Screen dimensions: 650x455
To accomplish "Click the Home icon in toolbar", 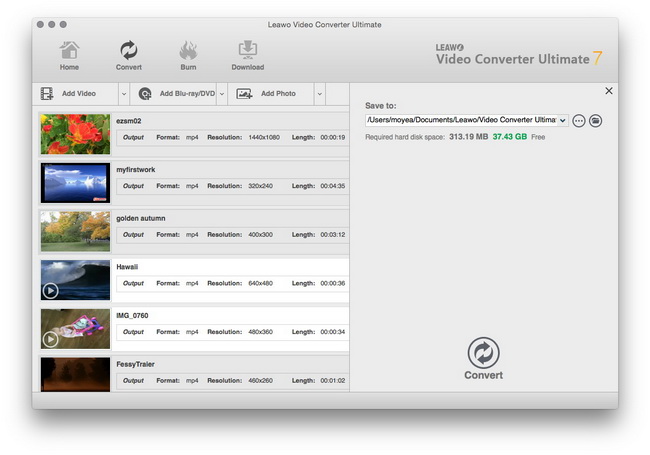I will coord(69,51).
